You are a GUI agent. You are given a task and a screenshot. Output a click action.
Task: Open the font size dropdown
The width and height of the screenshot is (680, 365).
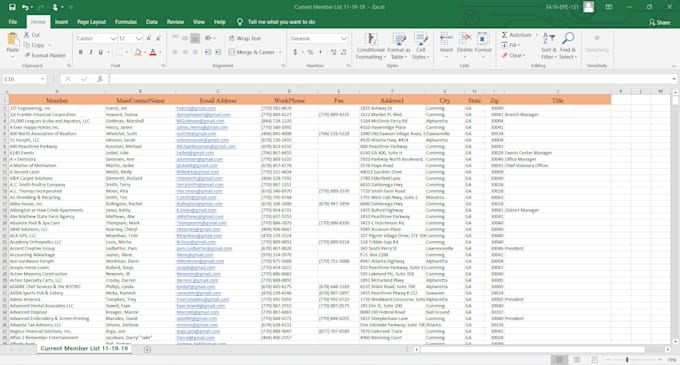139,39
